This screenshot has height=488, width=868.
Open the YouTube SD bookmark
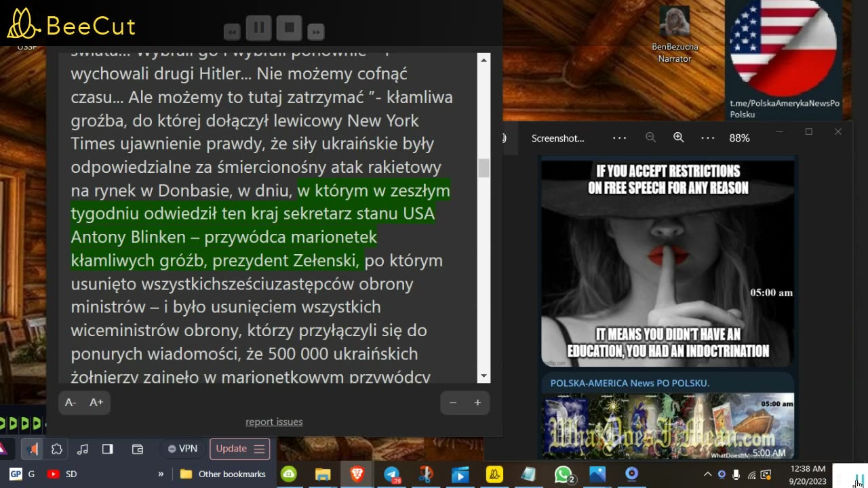click(x=62, y=474)
